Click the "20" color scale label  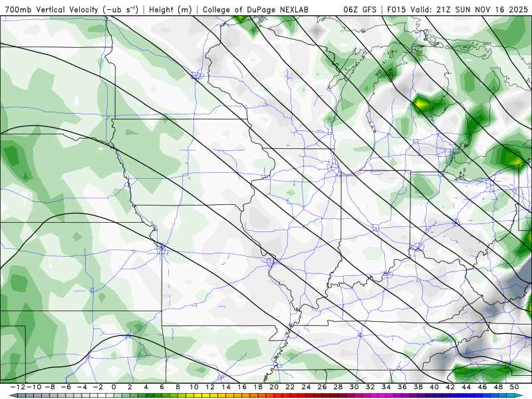coord(274,387)
